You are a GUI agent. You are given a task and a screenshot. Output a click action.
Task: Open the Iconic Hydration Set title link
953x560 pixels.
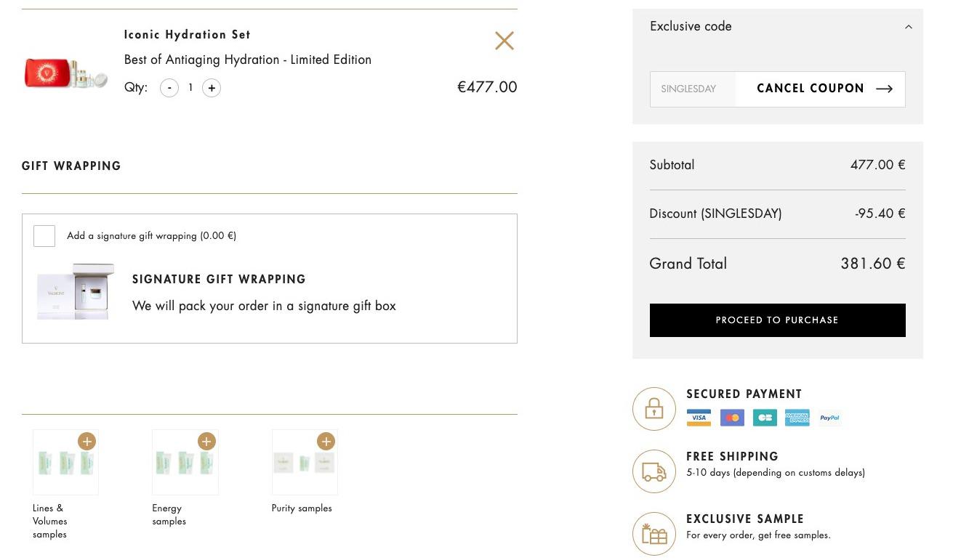click(188, 35)
